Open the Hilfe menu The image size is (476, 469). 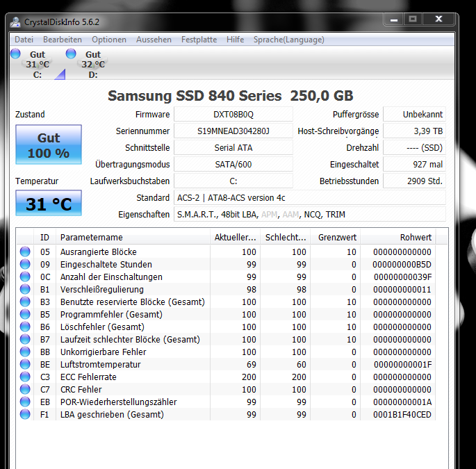[235, 40]
